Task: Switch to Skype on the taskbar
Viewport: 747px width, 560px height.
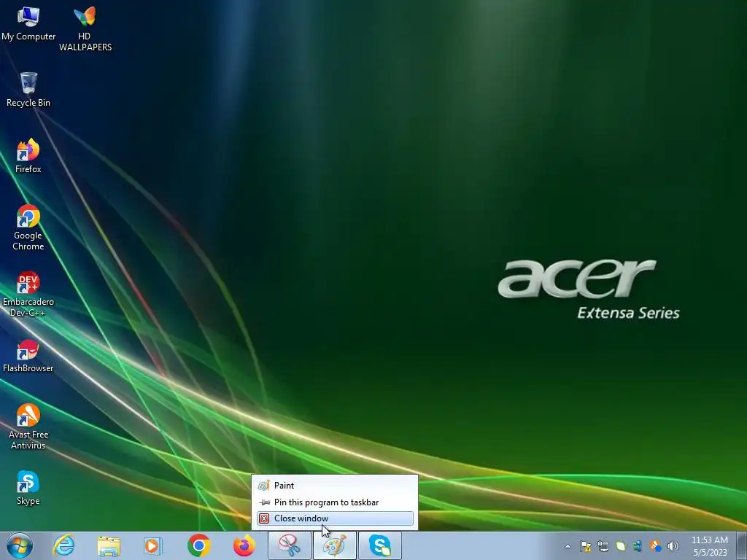Action: pos(379,545)
